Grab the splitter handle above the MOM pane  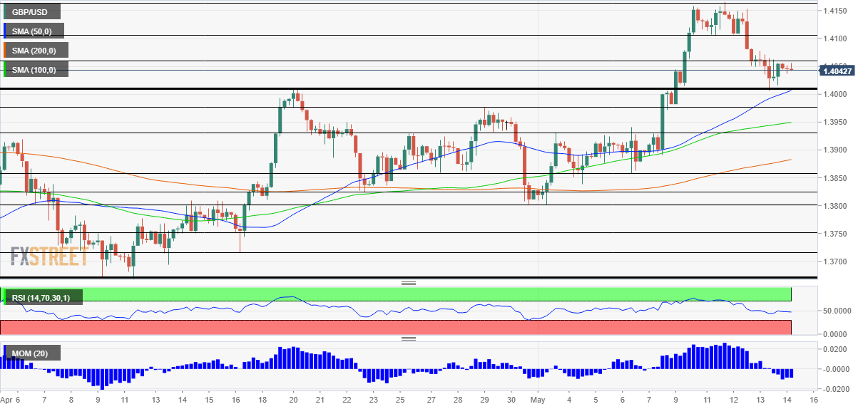(409, 338)
